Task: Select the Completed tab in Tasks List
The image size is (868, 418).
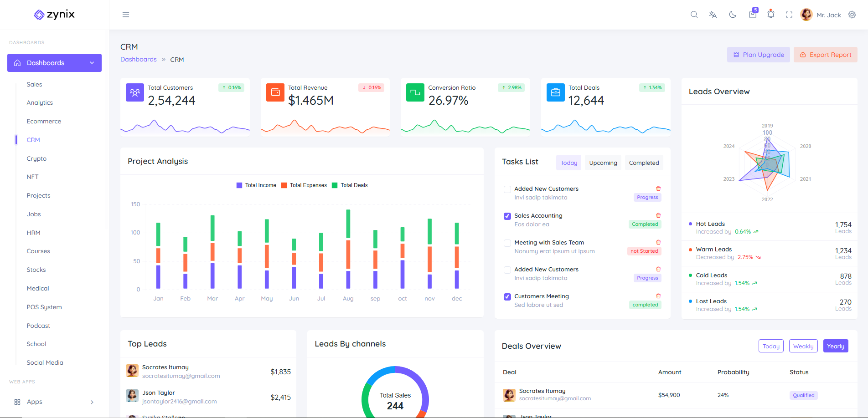Action: (x=644, y=163)
